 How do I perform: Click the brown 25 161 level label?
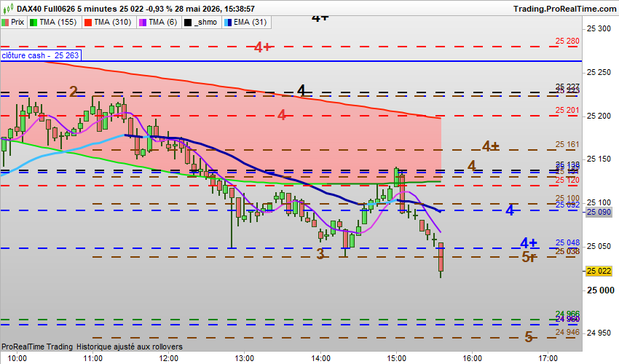point(567,144)
